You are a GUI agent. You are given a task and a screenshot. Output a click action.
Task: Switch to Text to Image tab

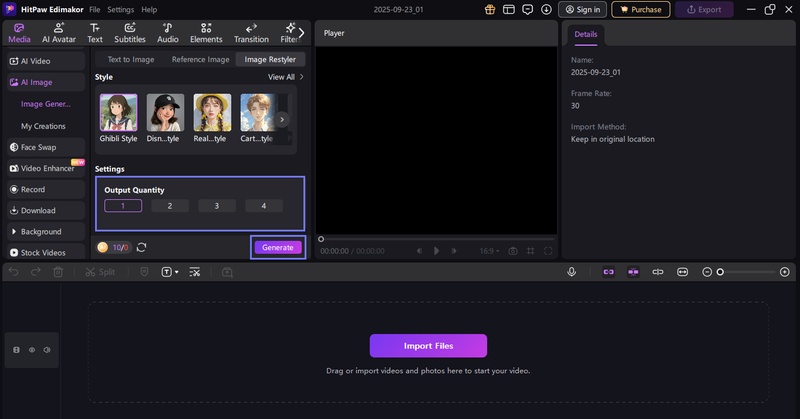pos(131,59)
